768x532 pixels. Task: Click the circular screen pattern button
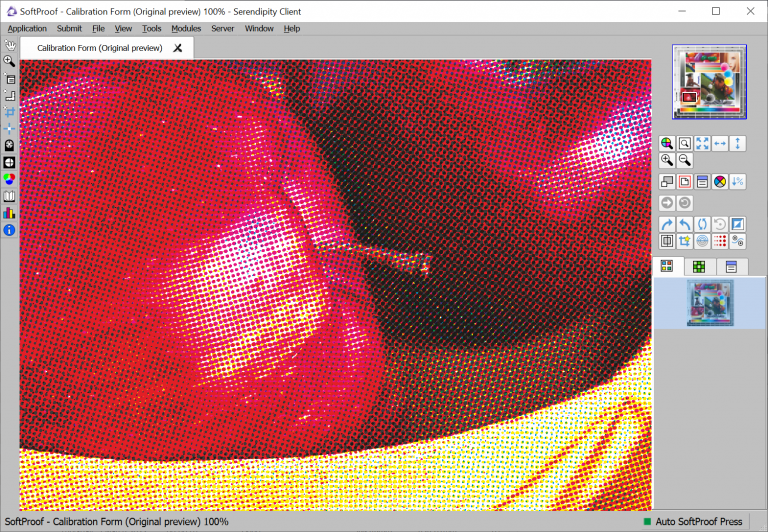(x=702, y=241)
